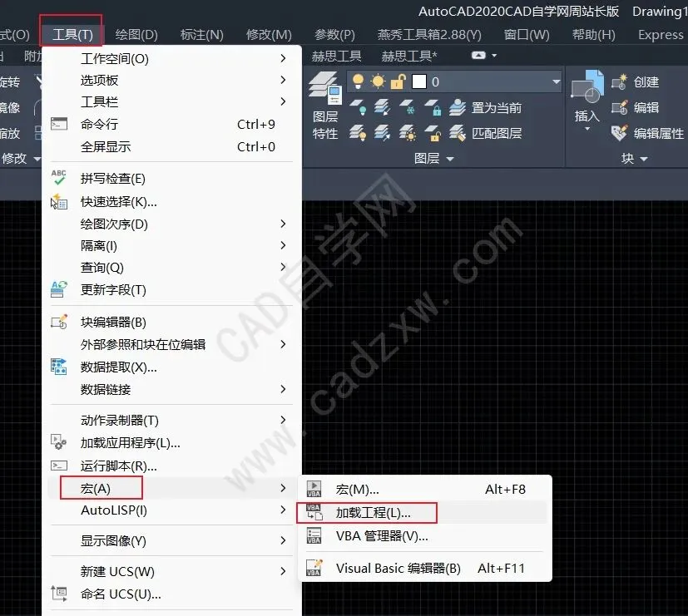Click Turn All Layers On icon with yellow bulb
Screen dimensions: 688x616
click(358, 133)
